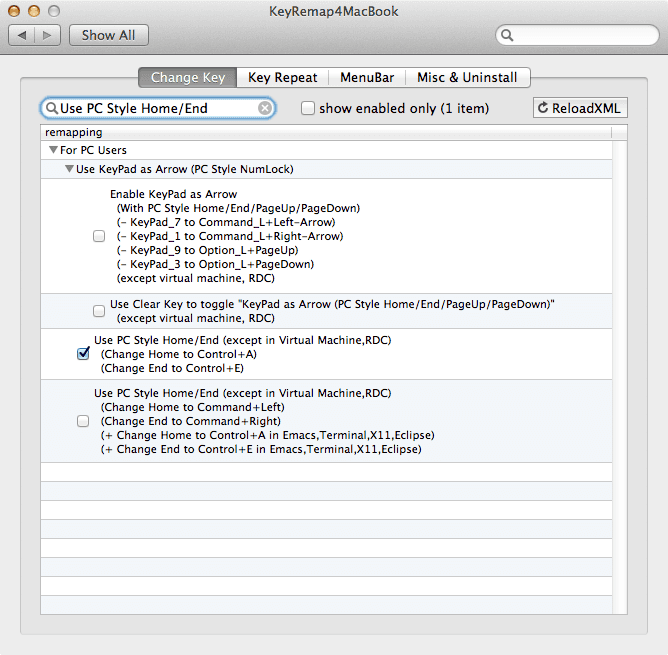Click the filter field's magnifier icon
Screen dimensions: 668x655
pyautogui.click(x=52, y=108)
